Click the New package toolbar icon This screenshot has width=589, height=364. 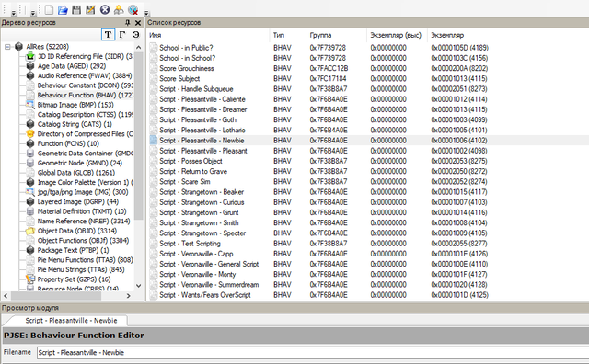click(x=49, y=10)
